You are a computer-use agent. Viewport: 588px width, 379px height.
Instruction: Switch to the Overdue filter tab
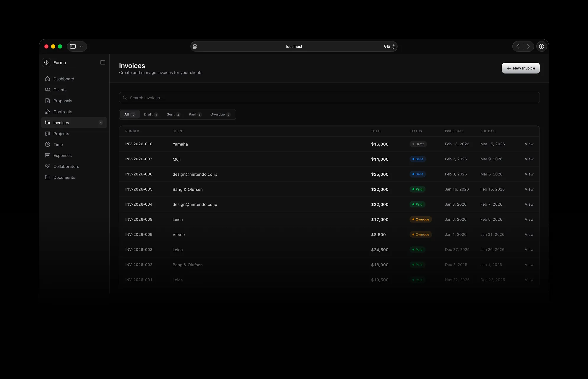[x=220, y=114]
